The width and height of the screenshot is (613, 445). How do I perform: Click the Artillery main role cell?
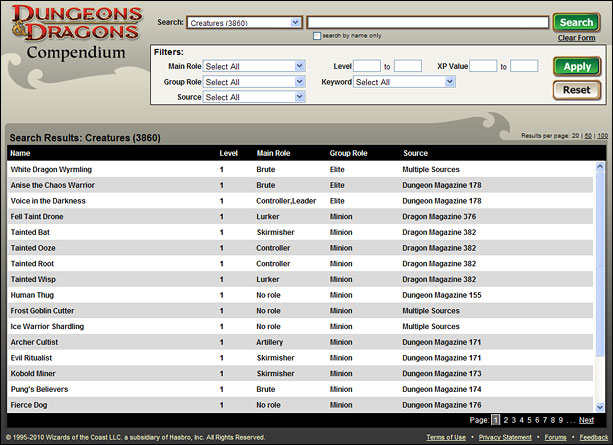269,342
